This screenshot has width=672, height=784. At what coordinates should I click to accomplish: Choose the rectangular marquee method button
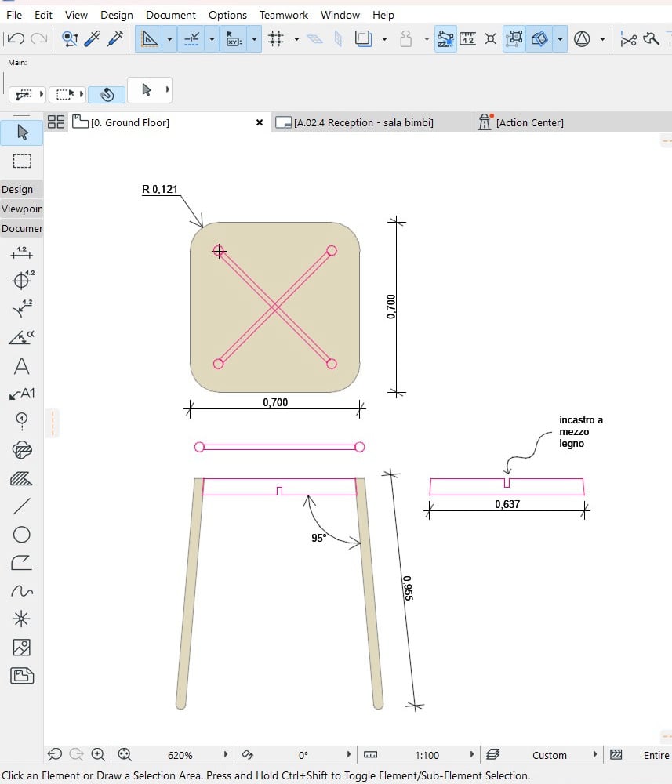coord(68,94)
